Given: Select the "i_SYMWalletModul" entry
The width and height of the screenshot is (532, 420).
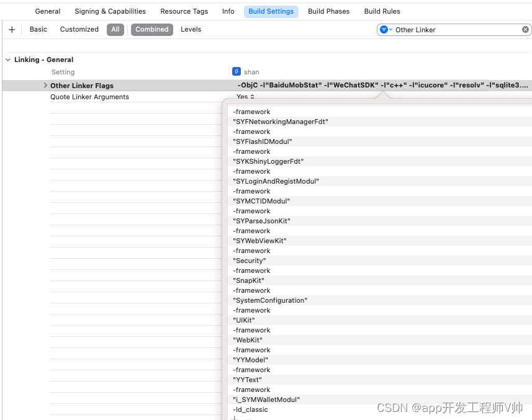Looking at the screenshot, I should (266, 400).
